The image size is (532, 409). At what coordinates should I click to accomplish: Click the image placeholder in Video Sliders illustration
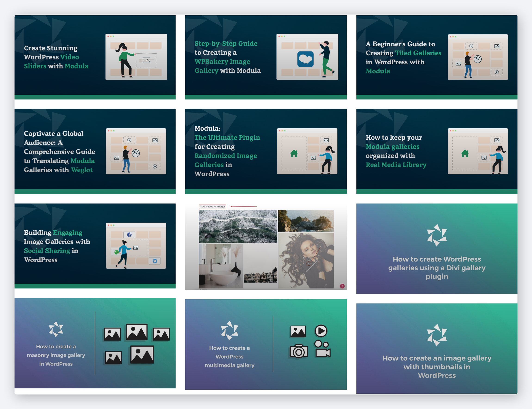[146, 60]
